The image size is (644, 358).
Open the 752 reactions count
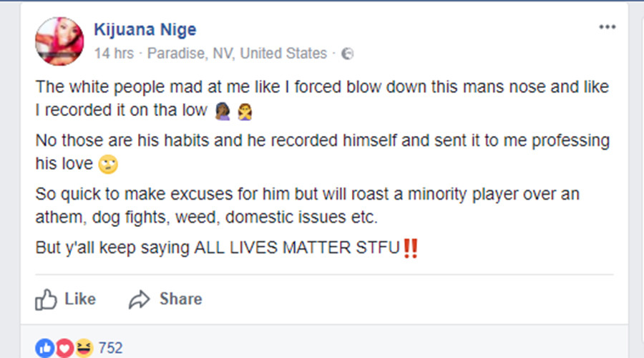110,348
